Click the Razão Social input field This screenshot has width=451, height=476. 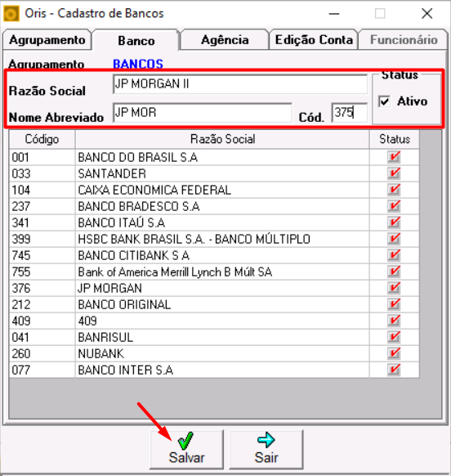tap(240, 84)
